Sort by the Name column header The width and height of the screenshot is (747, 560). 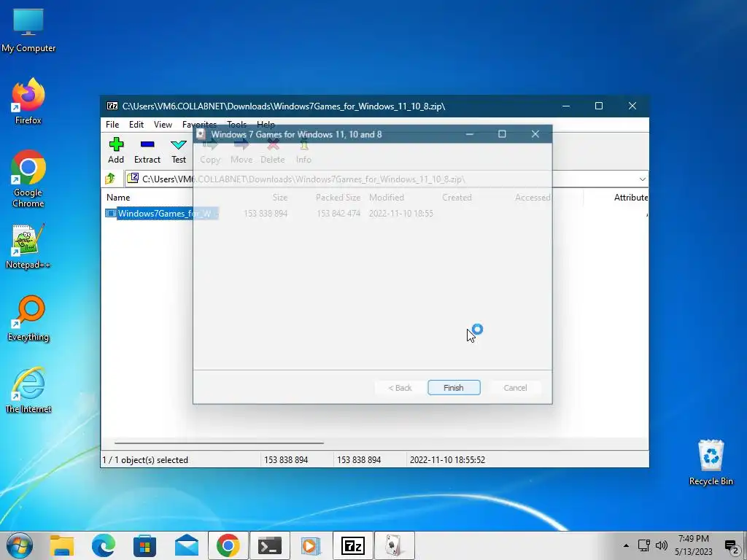coord(118,197)
